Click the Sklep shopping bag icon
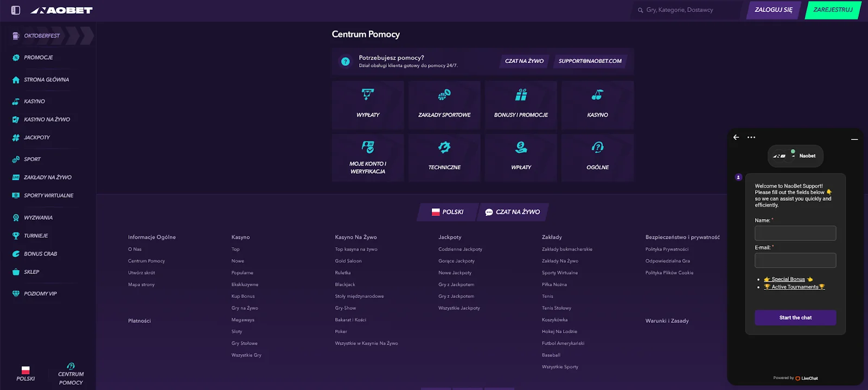 (16, 272)
